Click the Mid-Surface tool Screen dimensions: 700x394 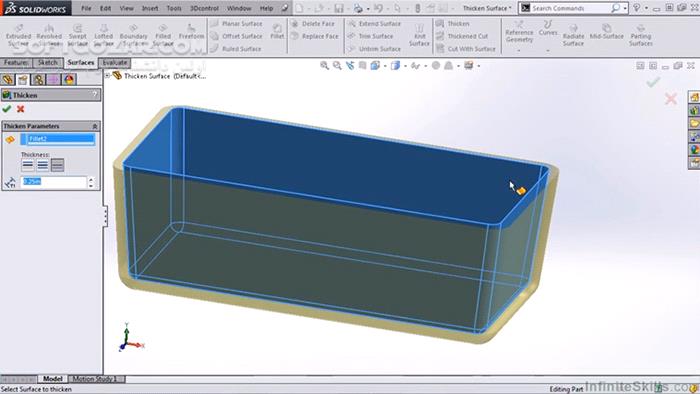606,32
